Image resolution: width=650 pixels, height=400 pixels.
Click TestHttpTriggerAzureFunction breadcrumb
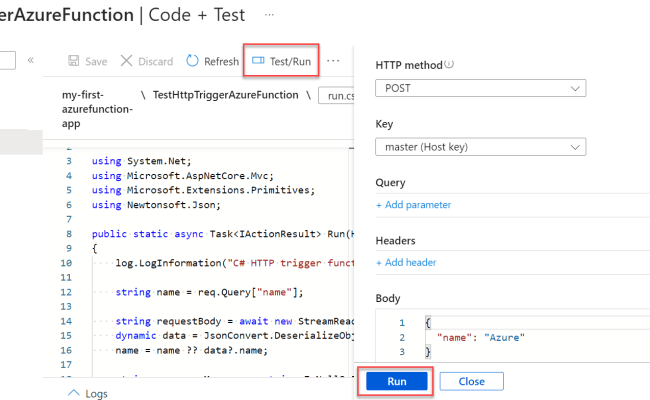tap(226, 95)
